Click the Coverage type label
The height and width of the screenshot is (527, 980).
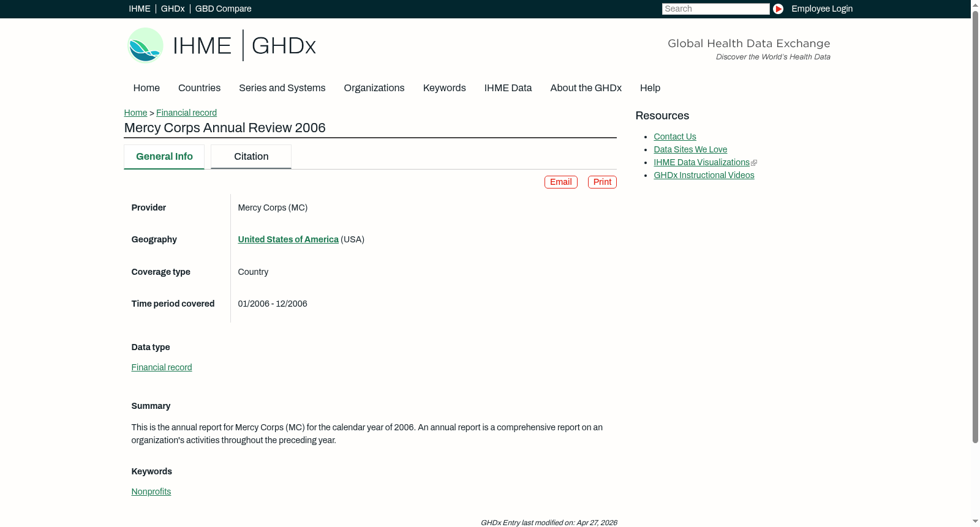160,272
